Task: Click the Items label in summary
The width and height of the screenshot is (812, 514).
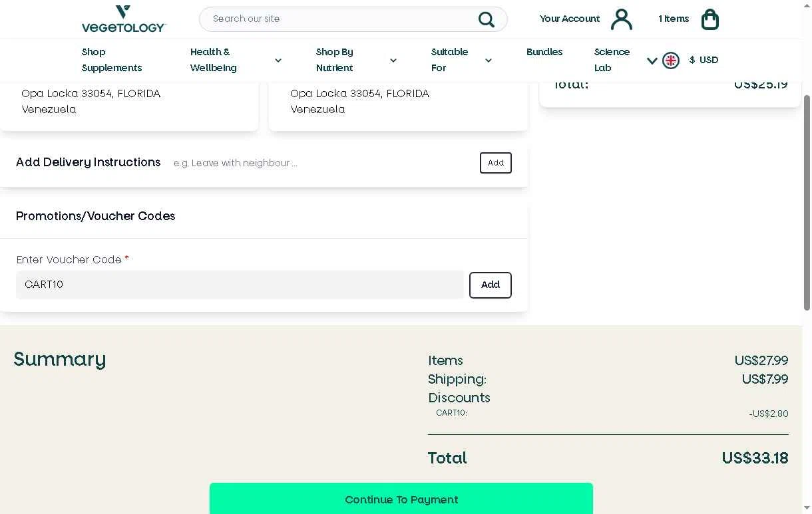Action: pos(445,360)
